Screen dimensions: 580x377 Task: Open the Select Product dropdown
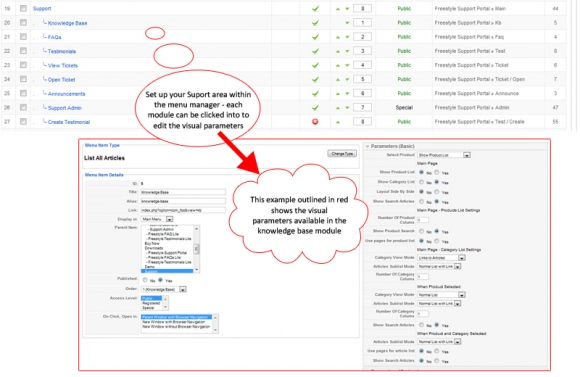pos(444,155)
